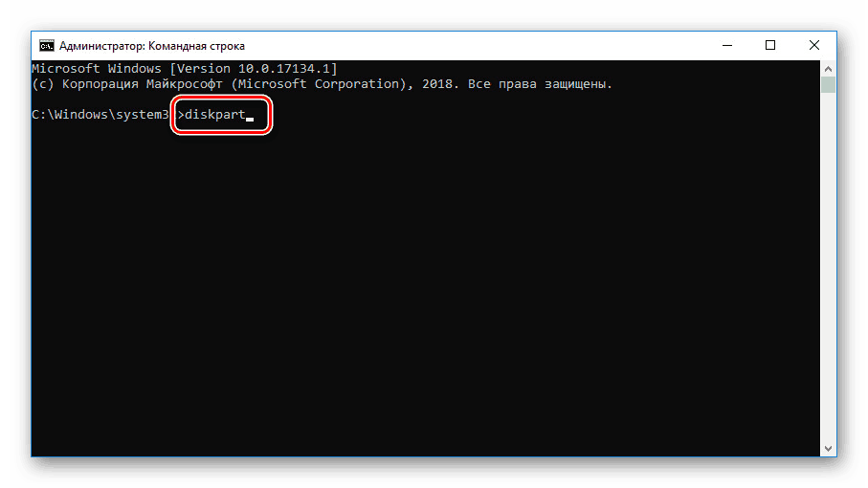Click the Microsoft Corporation copyright line
Viewport: 868px width, 488px height.
click(323, 84)
